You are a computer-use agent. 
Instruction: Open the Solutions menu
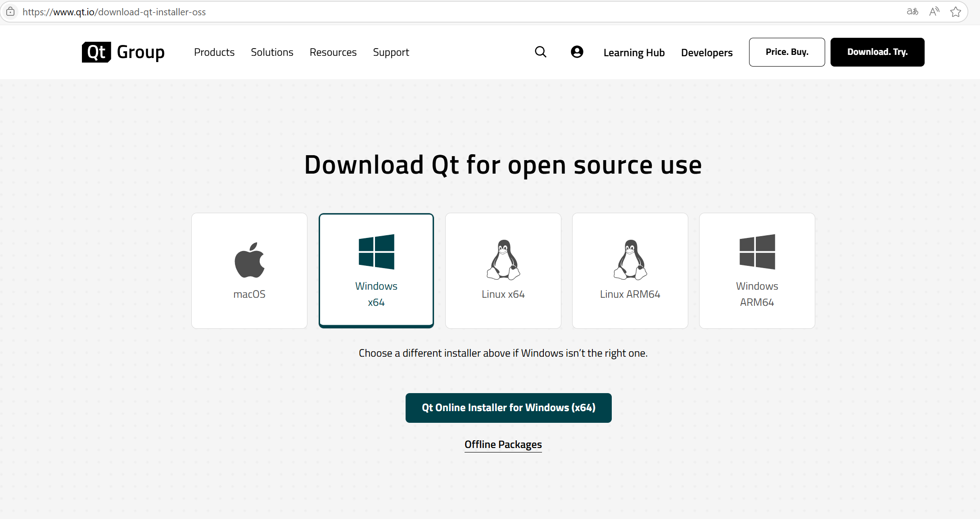point(272,52)
